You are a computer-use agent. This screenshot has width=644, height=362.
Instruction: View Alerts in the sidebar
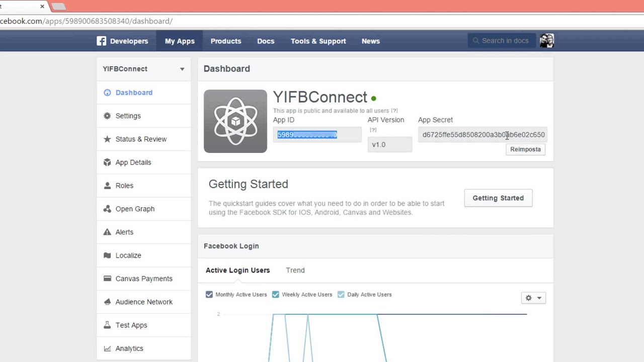(x=144, y=232)
